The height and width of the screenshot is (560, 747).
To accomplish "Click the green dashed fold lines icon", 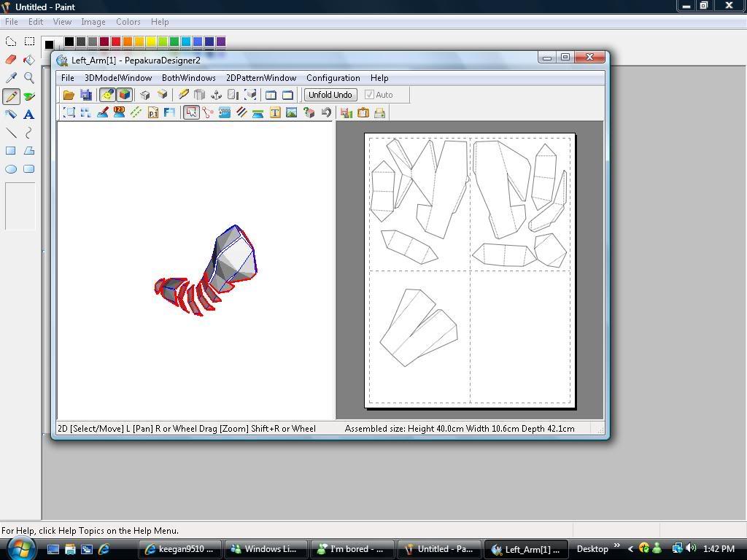I will click(136, 113).
